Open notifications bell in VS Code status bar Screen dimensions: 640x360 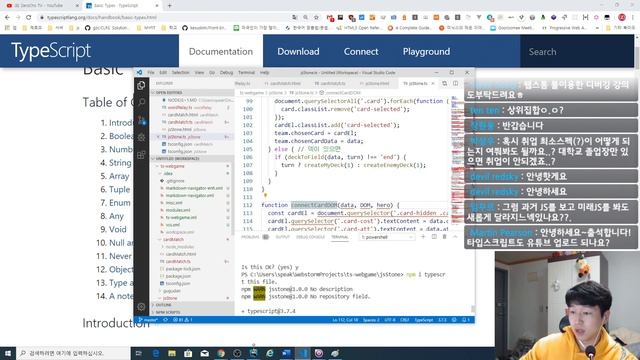(466, 320)
